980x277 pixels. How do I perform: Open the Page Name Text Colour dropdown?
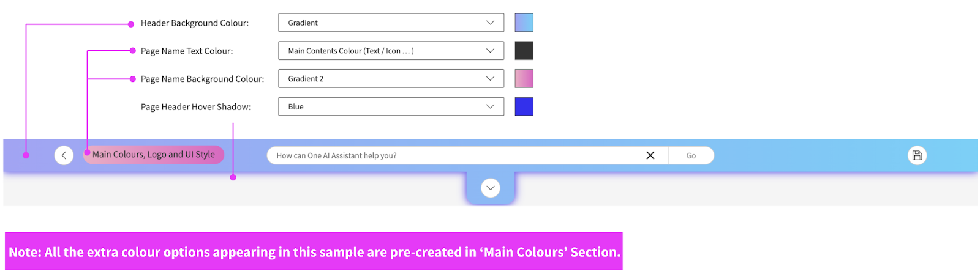point(391,51)
